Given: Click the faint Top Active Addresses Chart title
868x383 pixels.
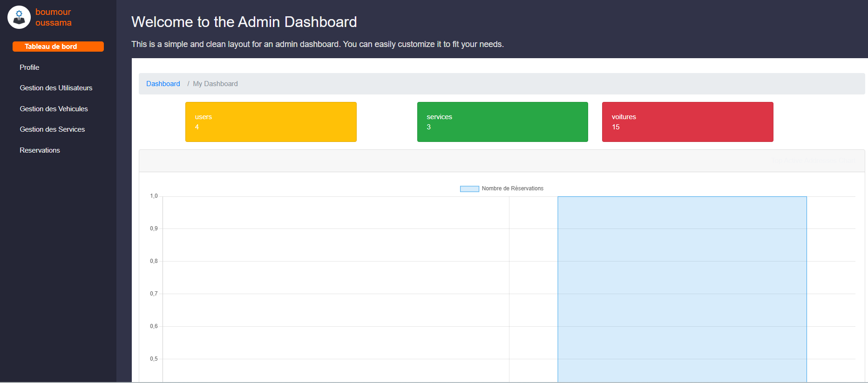Looking at the screenshot, I should (x=813, y=161).
